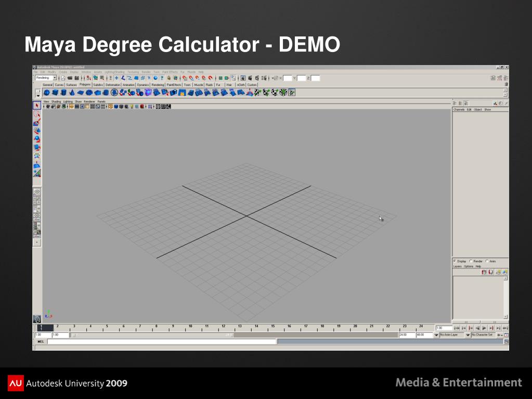
Task: Open the No Anim Layer dropdown arrow
Action: (x=436, y=335)
